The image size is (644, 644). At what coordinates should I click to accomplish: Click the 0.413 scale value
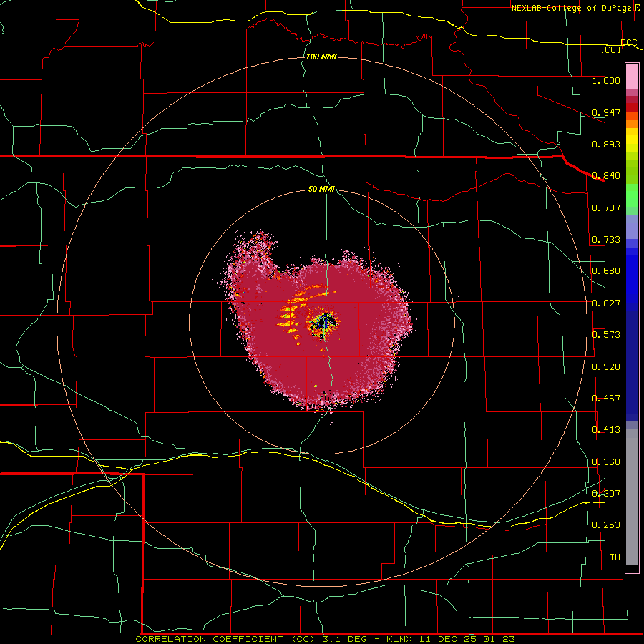[x=606, y=430]
